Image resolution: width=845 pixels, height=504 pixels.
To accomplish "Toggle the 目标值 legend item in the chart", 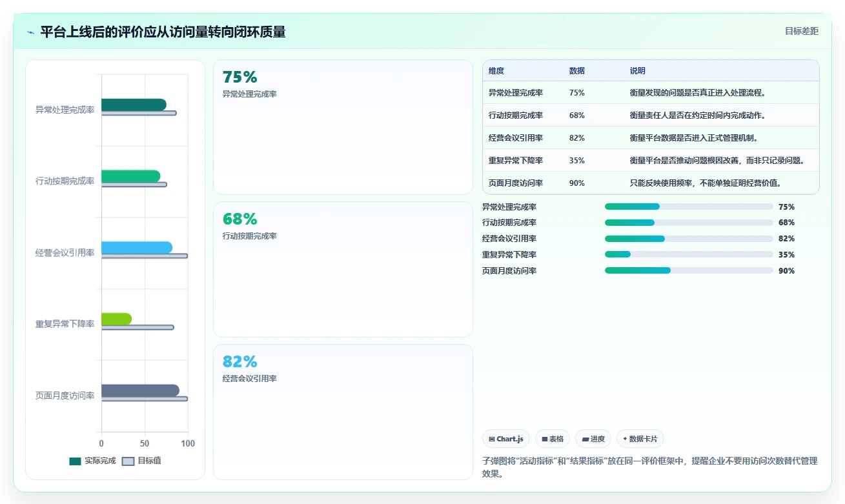I will 141,461.
